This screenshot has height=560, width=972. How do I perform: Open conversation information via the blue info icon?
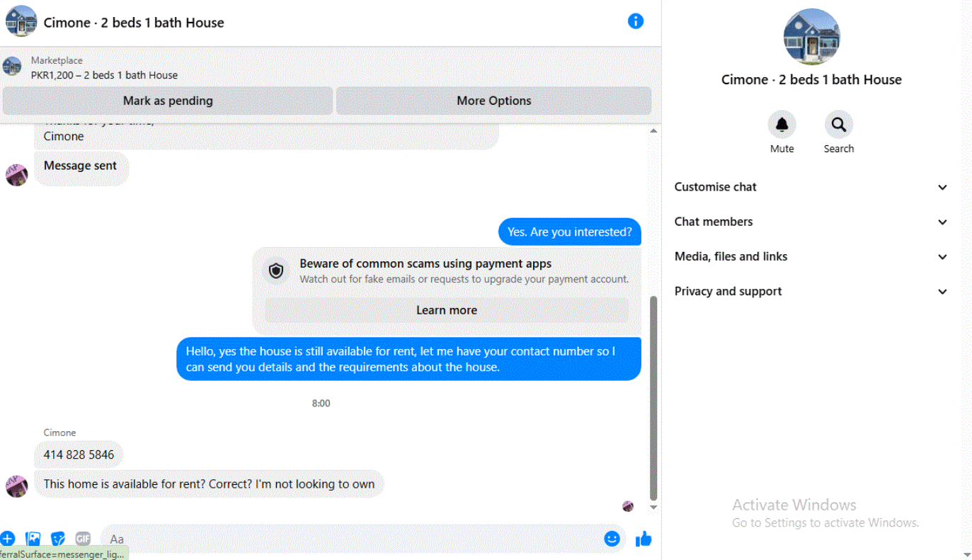(x=636, y=21)
